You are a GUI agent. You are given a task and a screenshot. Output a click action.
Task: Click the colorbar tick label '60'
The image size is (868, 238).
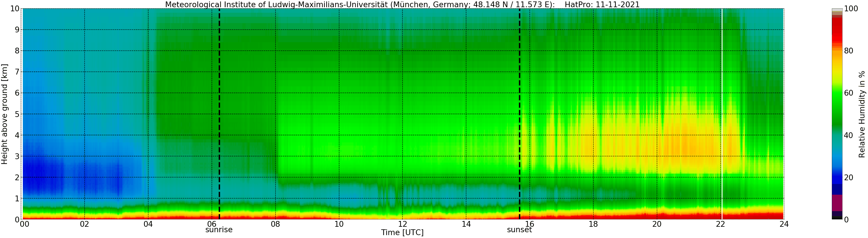(848, 93)
